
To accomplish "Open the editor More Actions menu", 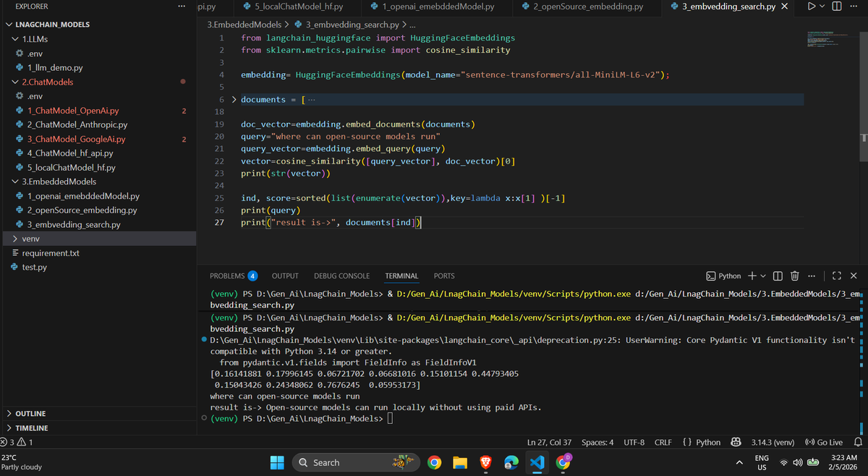I will (852, 7).
